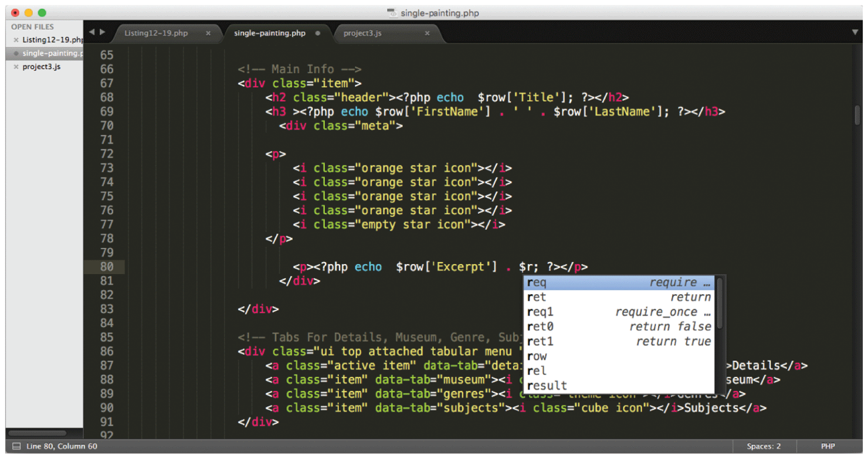Pick the 'row' autocomplete suggestion
868x459 pixels.
[619, 356]
